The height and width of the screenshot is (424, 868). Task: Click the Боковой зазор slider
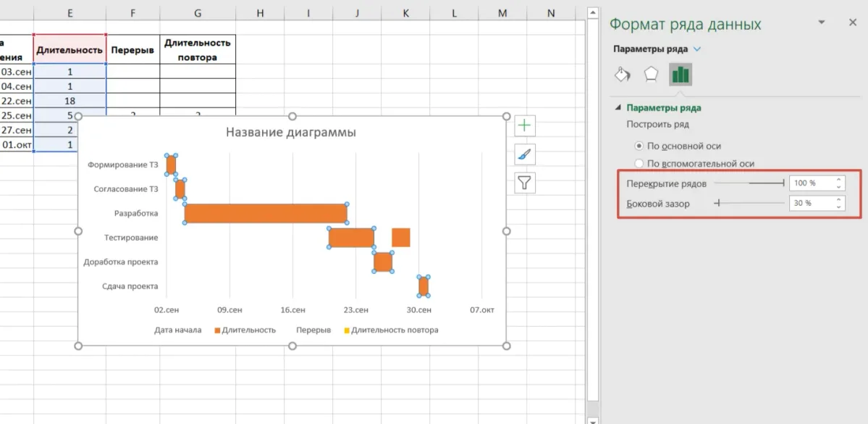click(749, 204)
